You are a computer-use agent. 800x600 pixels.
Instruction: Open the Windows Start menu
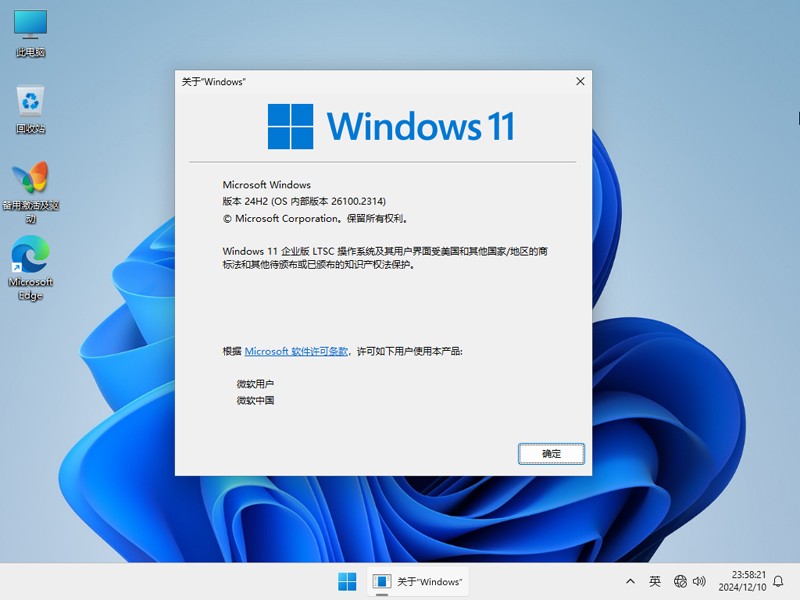(347, 581)
